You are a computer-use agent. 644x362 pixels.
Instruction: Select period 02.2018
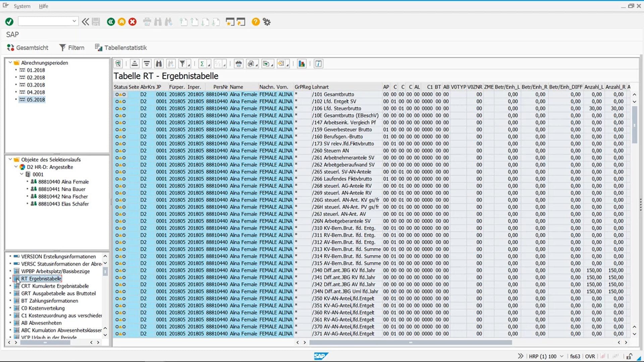[x=36, y=77]
